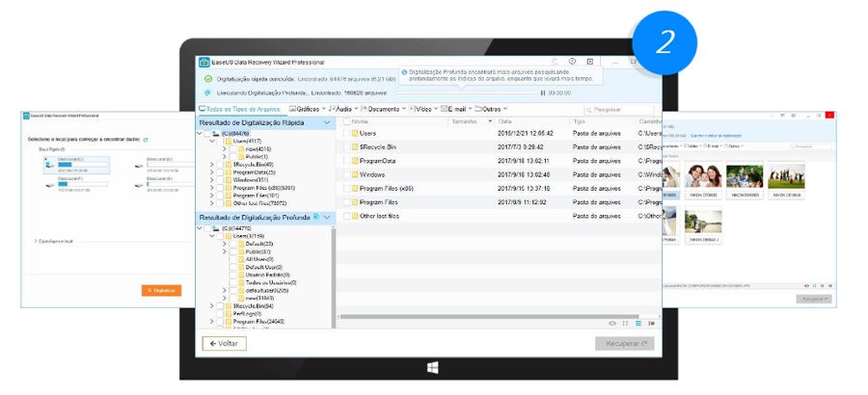The width and height of the screenshot is (868, 395).
Task: Click the Voltar back button
Action: tap(224, 343)
